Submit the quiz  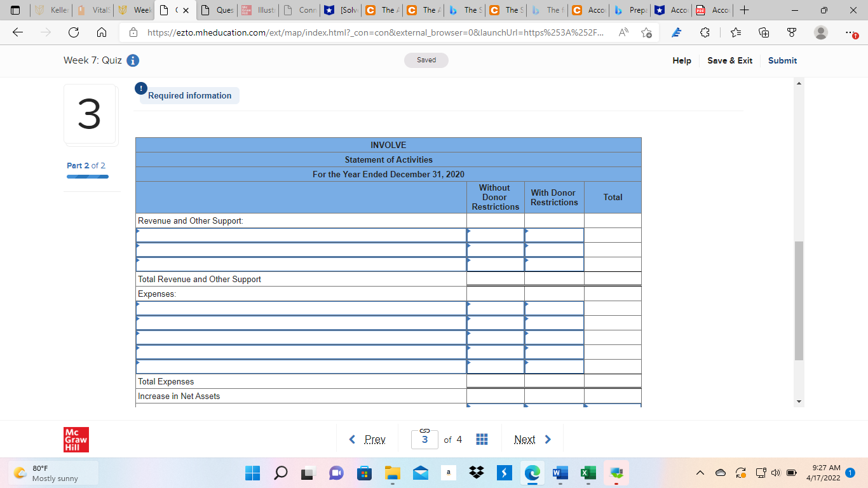tap(782, 60)
